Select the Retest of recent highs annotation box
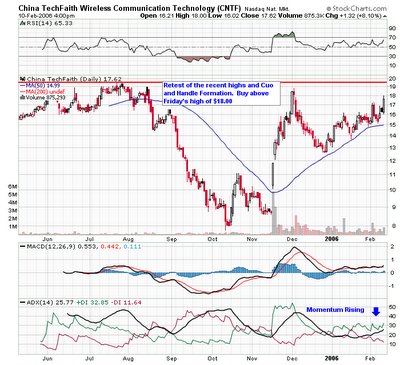The image size is (400, 365). coord(221,93)
